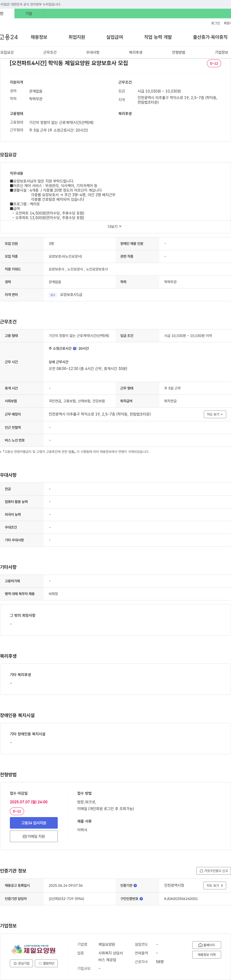231x980 pixels.
Task: Click info icon next to 구인인증번호
Action: [141, 899]
